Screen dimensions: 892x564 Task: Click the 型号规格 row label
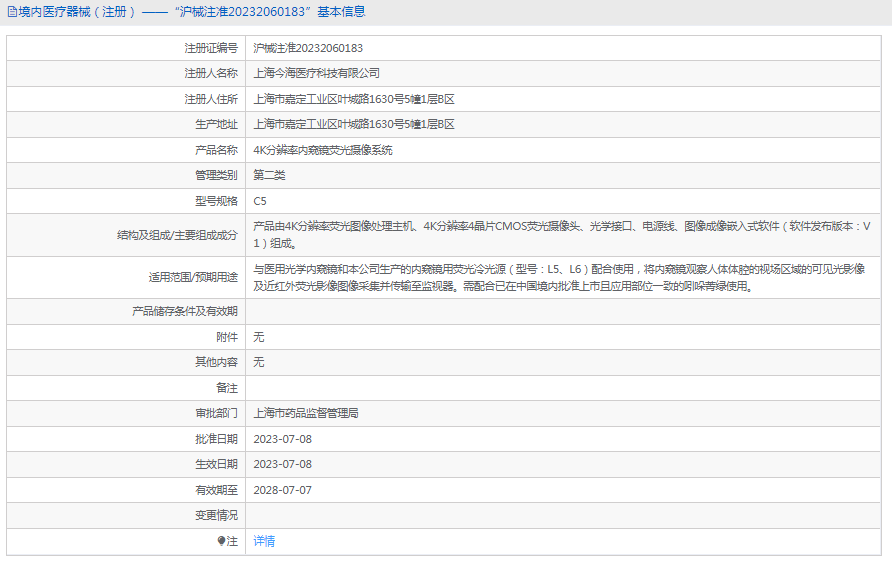[216, 201]
